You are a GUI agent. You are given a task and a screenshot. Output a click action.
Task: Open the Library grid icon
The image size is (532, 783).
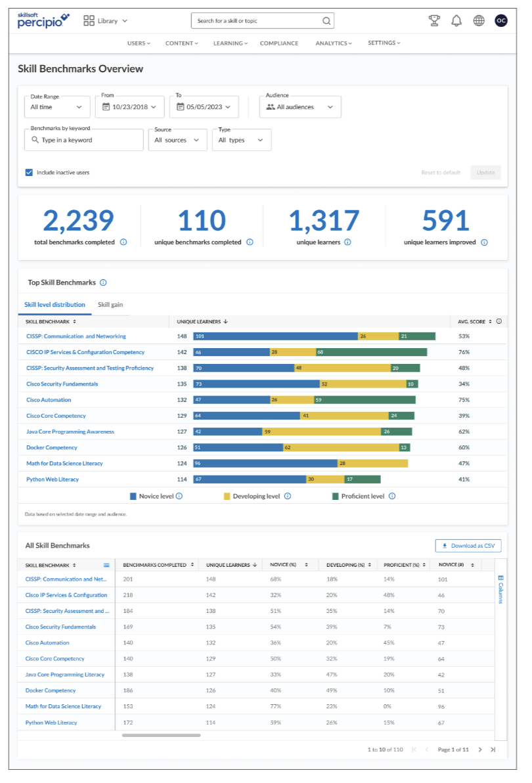(89, 20)
